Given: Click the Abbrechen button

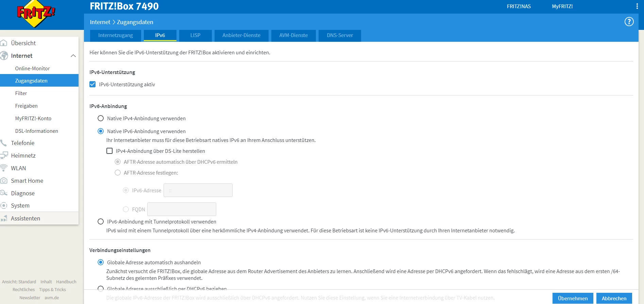Looking at the screenshot, I should [x=614, y=298].
